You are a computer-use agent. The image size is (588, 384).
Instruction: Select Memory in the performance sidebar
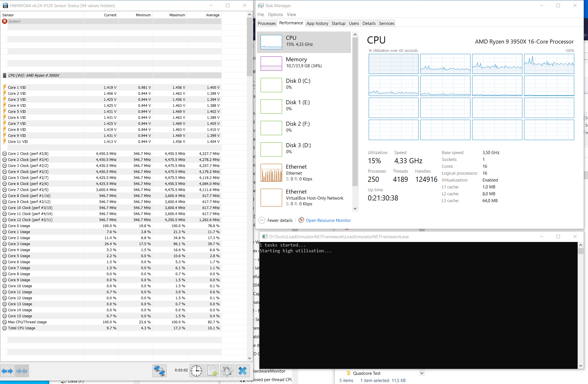point(304,63)
